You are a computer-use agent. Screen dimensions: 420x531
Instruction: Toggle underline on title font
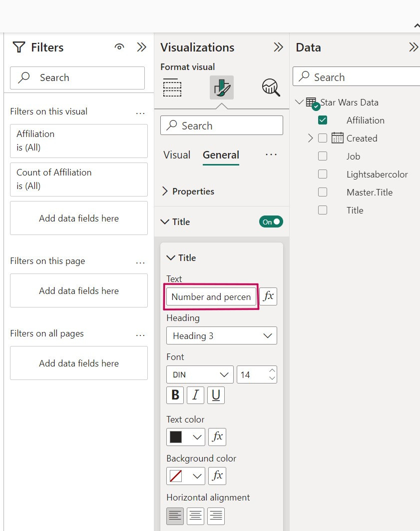point(216,395)
